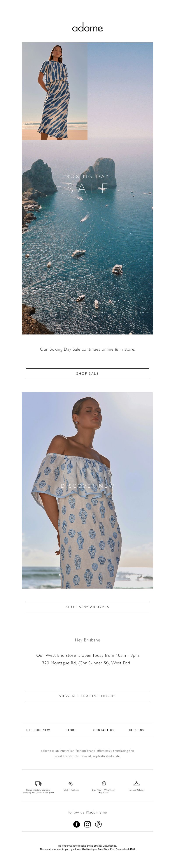175x868 pixels.
Task: Click the Click + Collect cursor icon
Action: 71,784
